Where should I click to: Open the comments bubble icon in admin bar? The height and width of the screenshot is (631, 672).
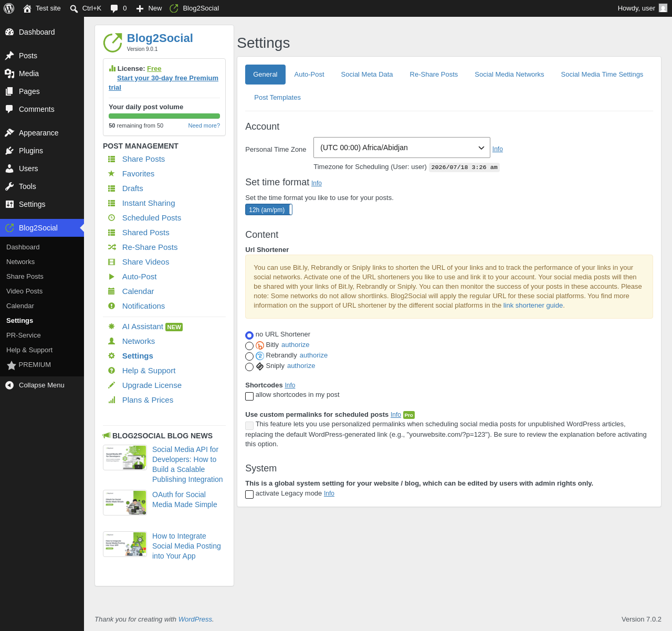pyautogui.click(x=114, y=8)
